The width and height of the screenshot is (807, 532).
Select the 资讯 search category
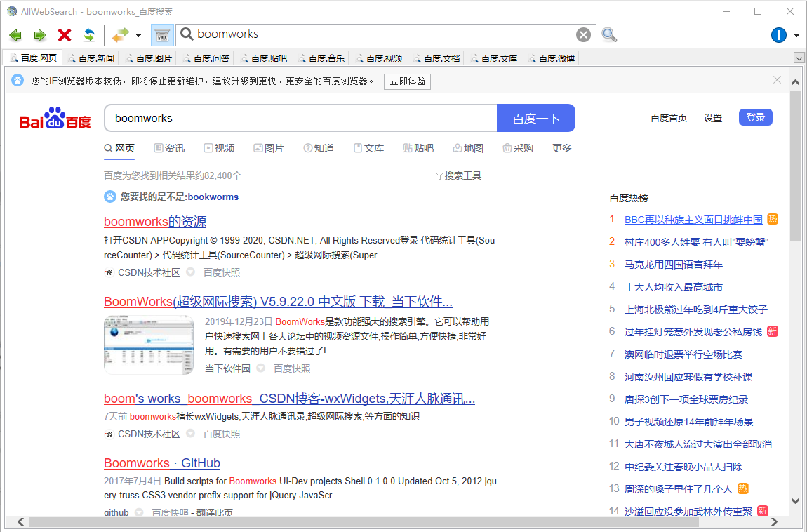(169, 148)
